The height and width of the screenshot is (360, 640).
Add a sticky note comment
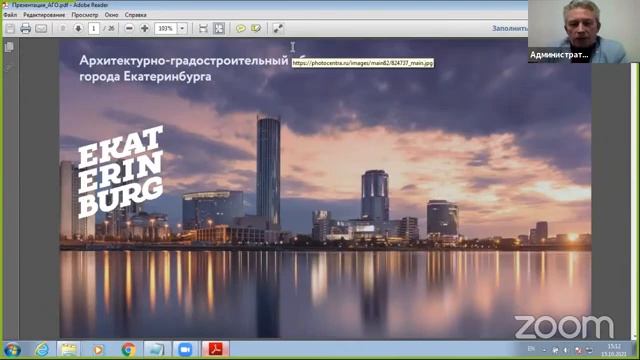pyautogui.click(x=240, y=28)
